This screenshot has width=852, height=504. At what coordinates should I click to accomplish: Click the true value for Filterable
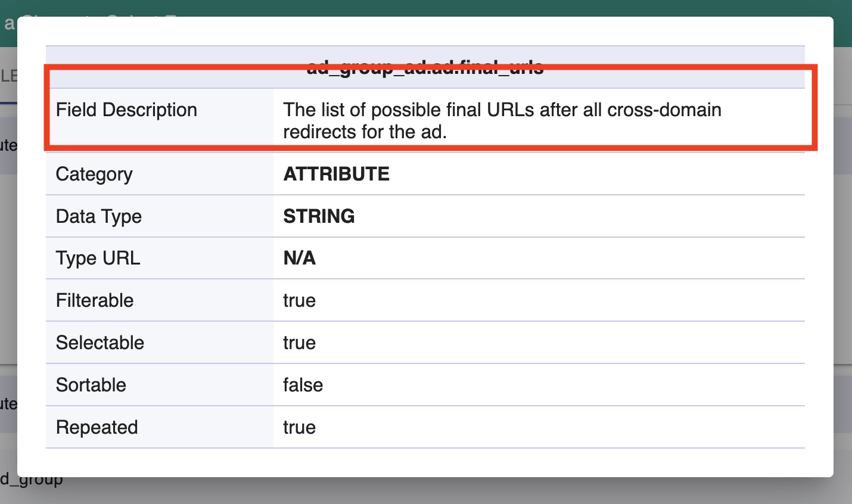pyautogui.click(x=299, y=301)
